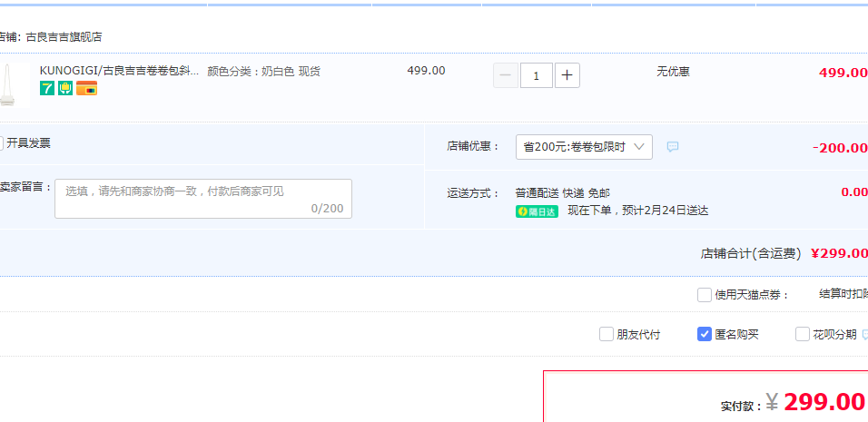The width and height of the screenshot is (868, 422).
Task: Click the orange credit card badge icon
Action: [x=86, y=88]
